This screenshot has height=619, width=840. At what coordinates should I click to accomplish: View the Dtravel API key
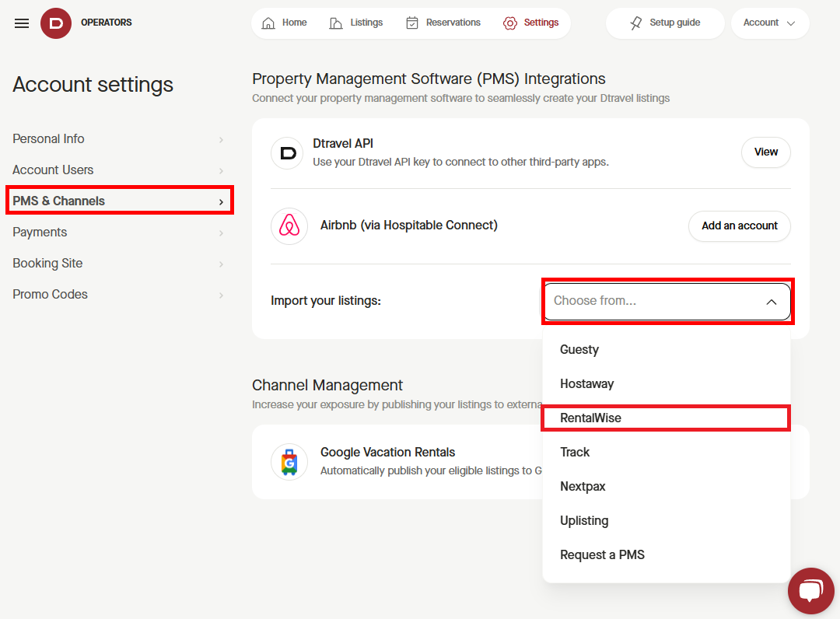765,152
